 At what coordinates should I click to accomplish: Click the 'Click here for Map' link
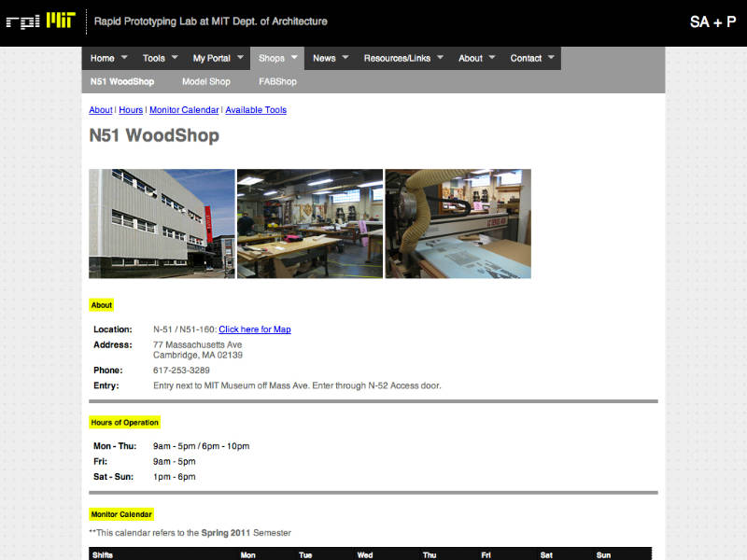click(x=255, y=329)
